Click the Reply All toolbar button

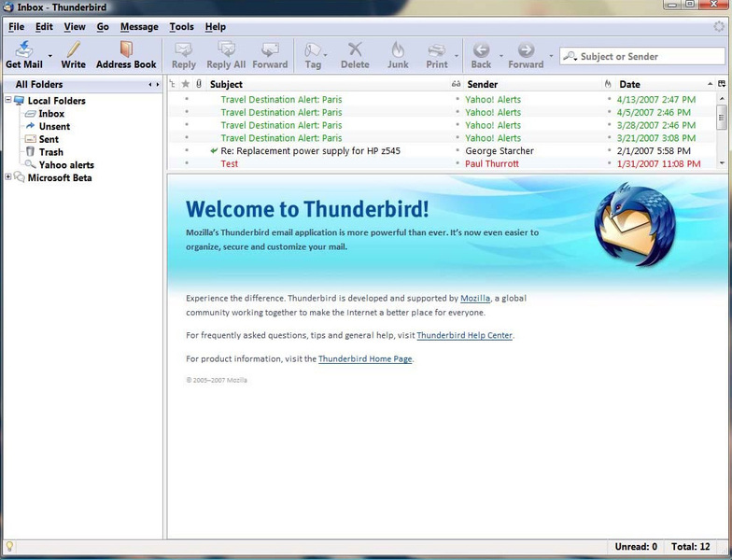pyautogui.click(x=226, y=55)
